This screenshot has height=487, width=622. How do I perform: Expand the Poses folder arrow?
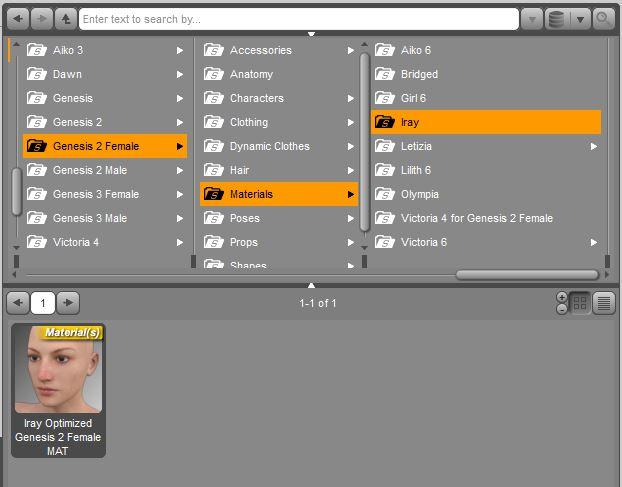(x=351, y=218)
